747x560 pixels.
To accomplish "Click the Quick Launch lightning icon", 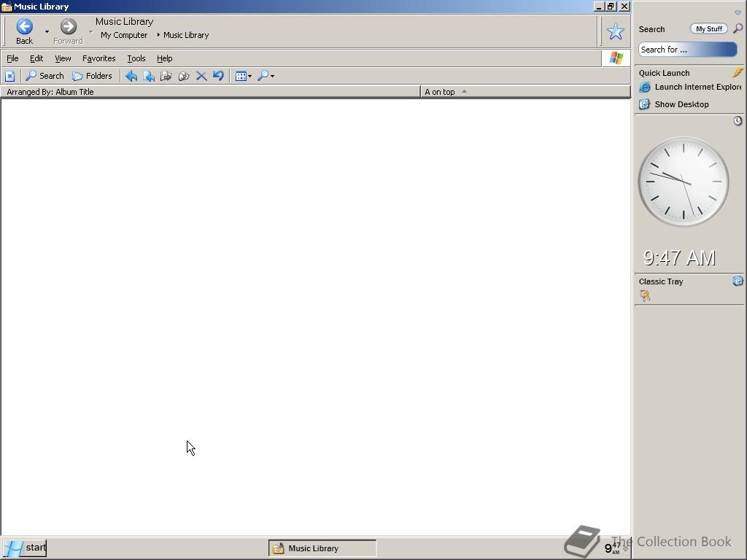I will [738, 72].
